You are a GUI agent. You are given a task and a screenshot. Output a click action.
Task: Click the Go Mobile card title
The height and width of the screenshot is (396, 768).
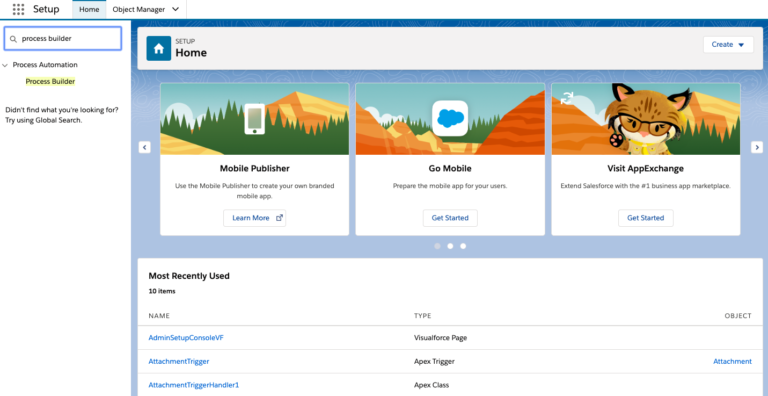pos(450,169)
